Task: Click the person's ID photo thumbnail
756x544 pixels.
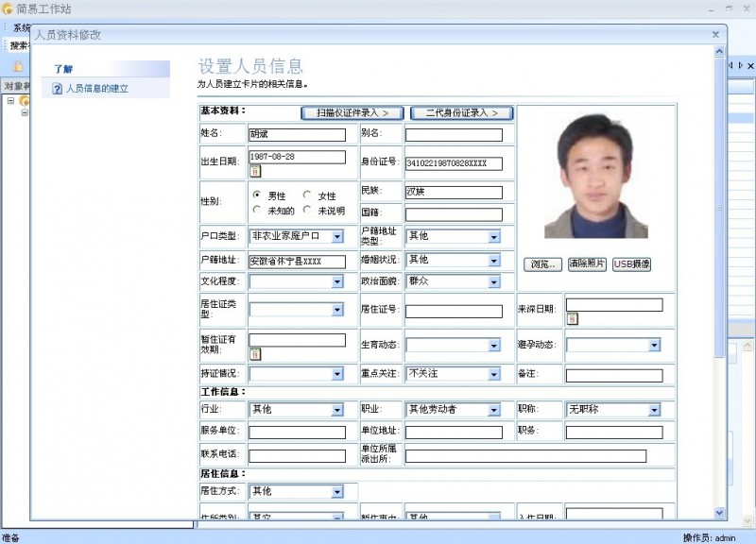Action: click(596, 177)
